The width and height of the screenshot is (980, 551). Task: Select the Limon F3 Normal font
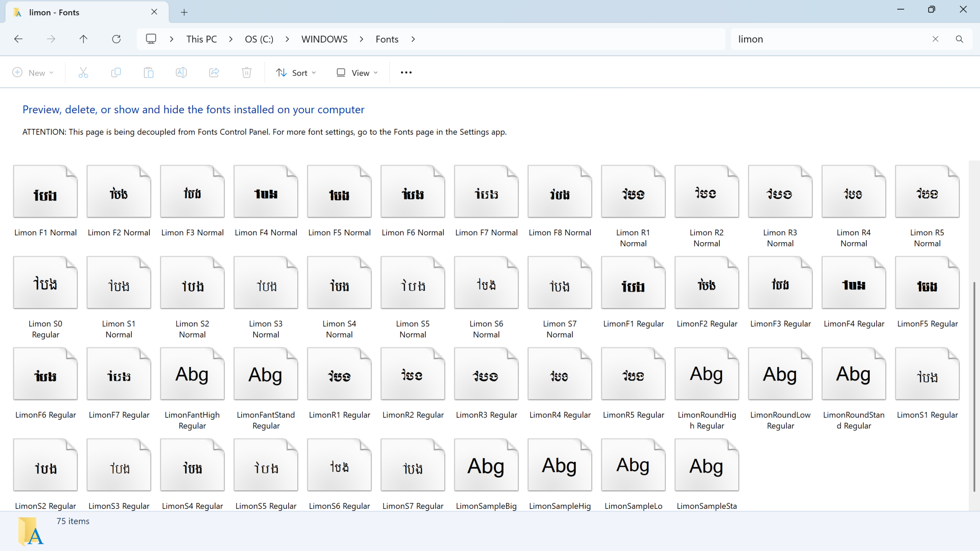click(193, 201)
